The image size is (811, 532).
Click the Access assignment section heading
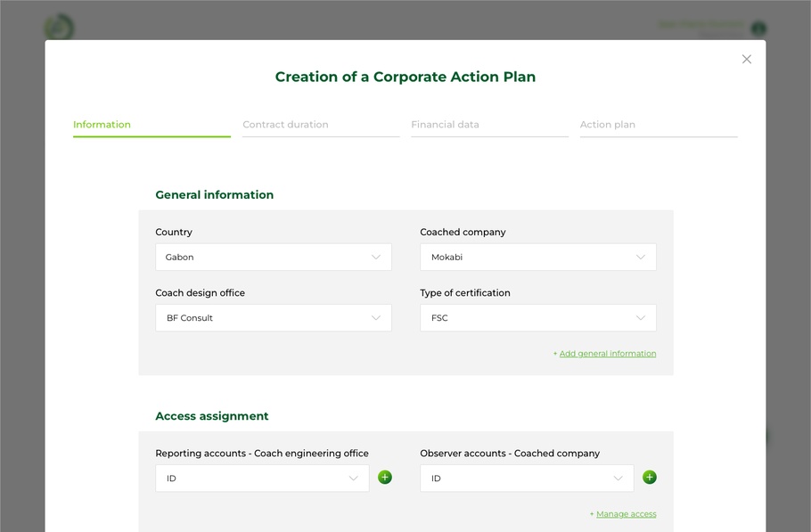[x=211, y=416]
